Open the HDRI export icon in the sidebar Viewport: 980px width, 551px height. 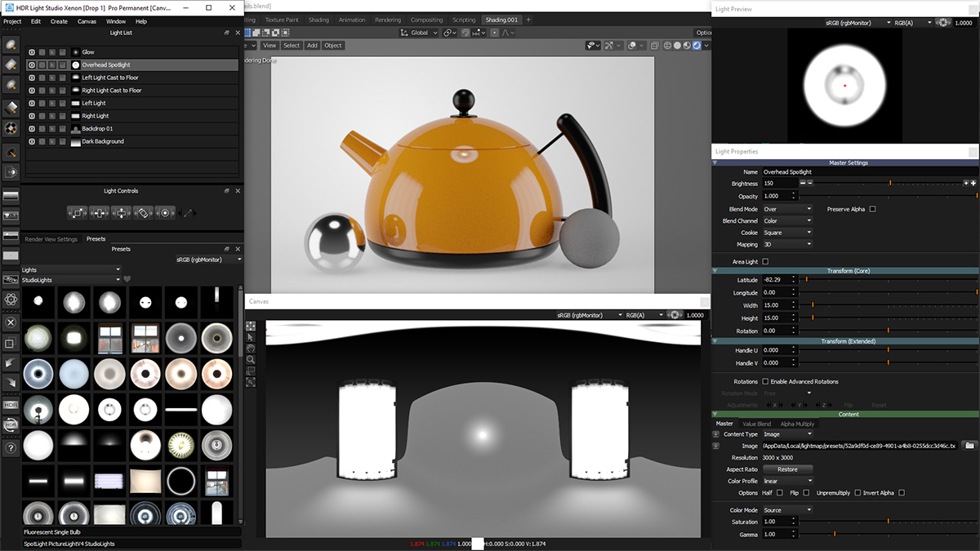[x=11, y=404]
